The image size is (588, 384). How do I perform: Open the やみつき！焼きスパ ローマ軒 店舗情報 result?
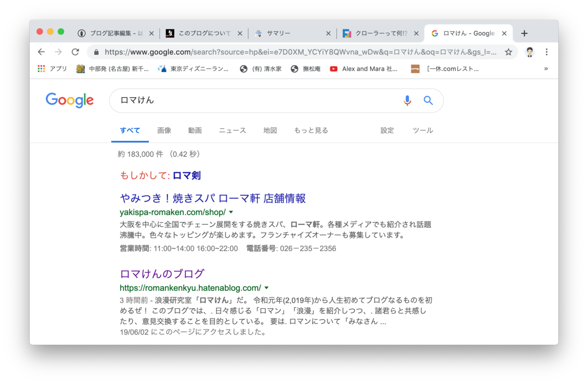[213, 198]
